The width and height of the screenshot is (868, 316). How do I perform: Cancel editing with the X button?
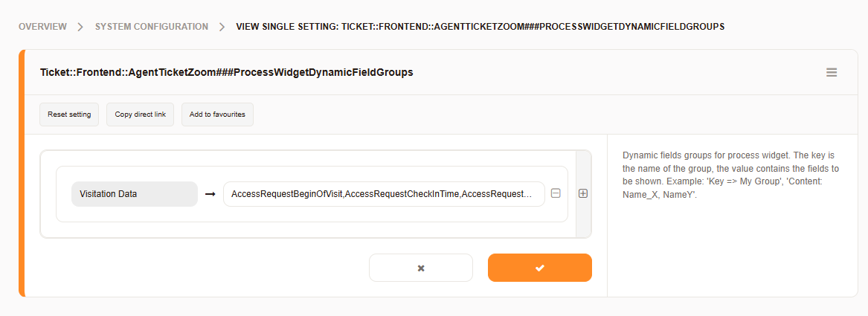coord(421,268)
